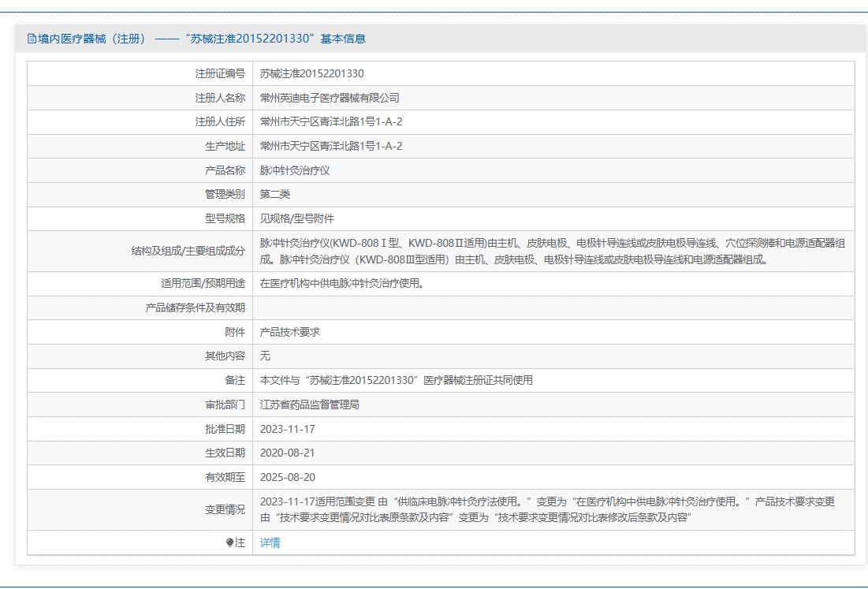Screen dimensions: 868x589
Task: Click the 生效日期 row label
Action: (225, 453)
